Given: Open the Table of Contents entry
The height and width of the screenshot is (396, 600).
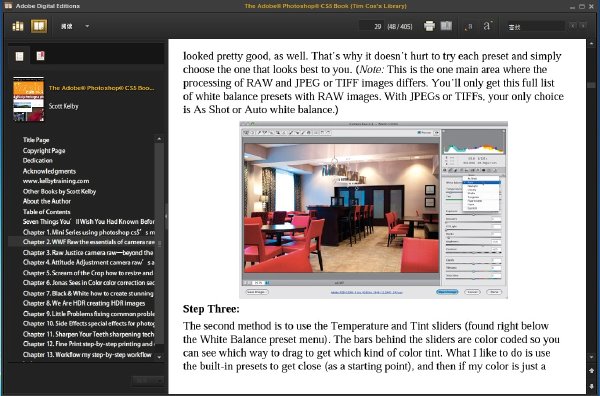Looking at the screenshot, I should [47, 212].
